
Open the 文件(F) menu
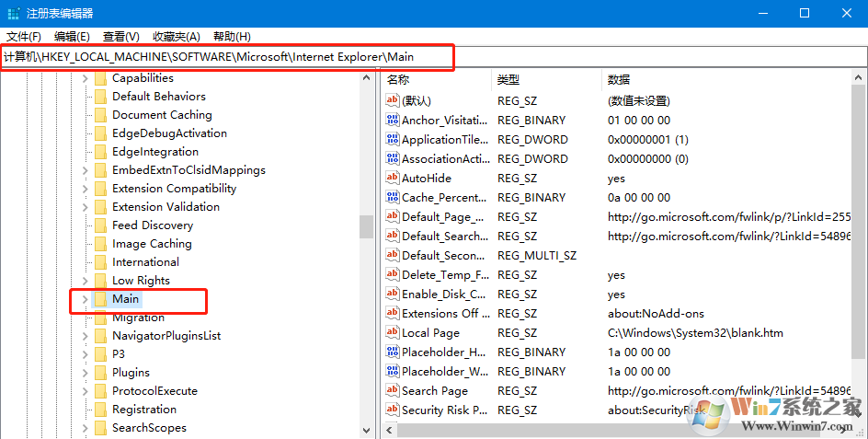click(x=24, y=37)
